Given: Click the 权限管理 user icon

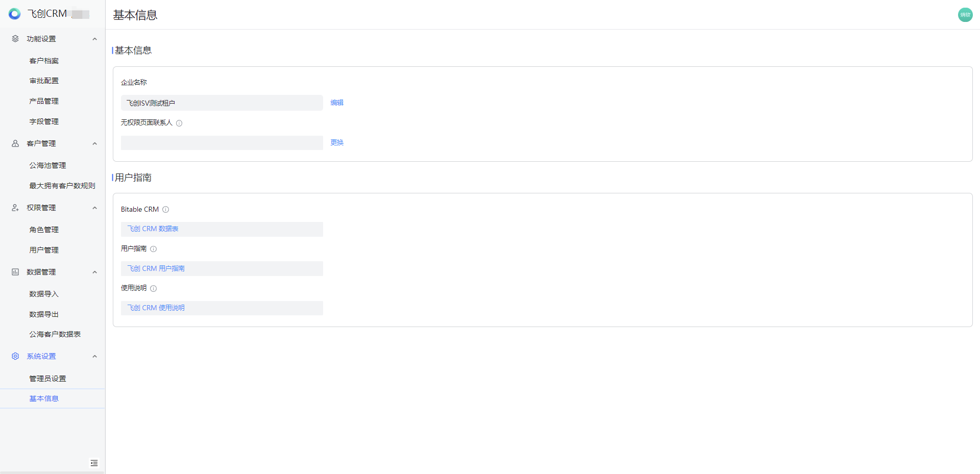Looking at the screenshot, I should (x=15, y=208).
